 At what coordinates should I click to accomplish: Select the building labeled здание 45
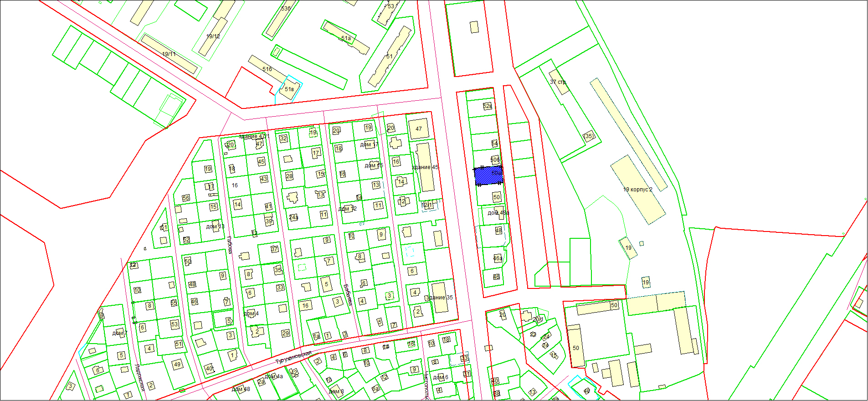425,167
